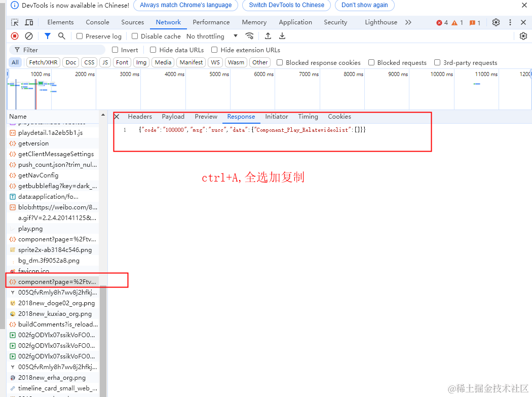The height and width of the screenshot is (397, 532).
Task: Expand more DevTools tabs chevron
Action: click(x=408, y=22)
